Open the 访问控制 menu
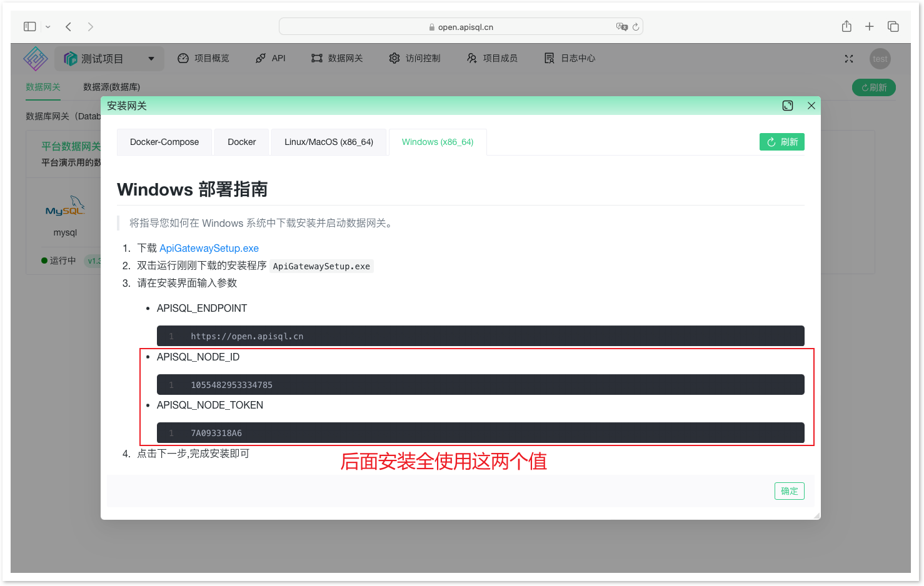Screen dimensions: 924x586 click(414, 58)
